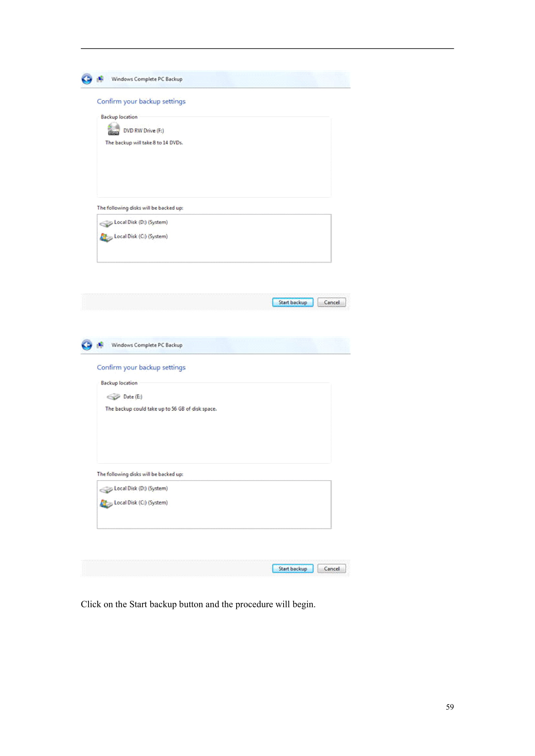Click the back arrow in the upper backup dialog
Image resolution: width=535 pixels, height=756 pixels.
point(87,79)
